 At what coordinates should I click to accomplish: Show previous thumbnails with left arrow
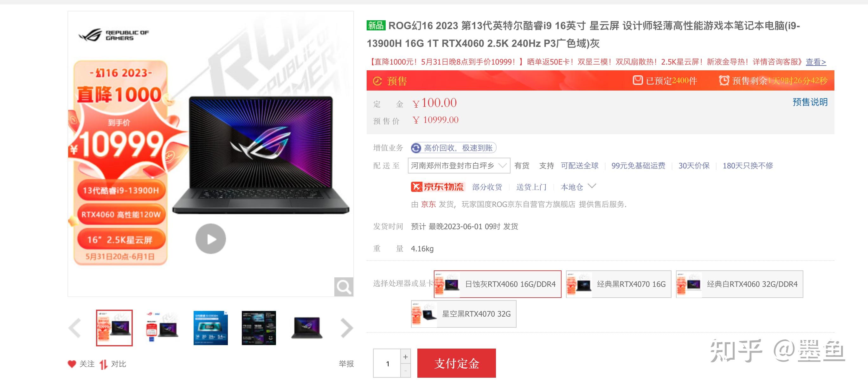[75, 328]
